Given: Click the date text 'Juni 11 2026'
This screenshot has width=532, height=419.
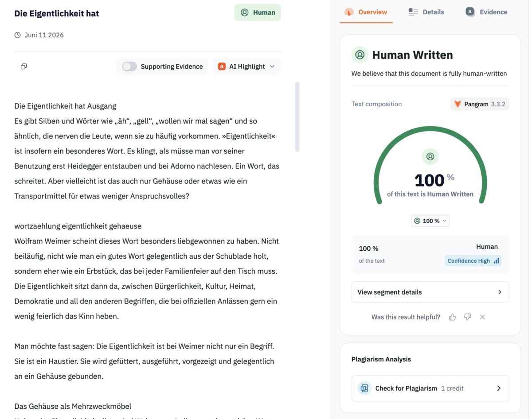Looking at the screenshot, I should click(x=44, y=35).
